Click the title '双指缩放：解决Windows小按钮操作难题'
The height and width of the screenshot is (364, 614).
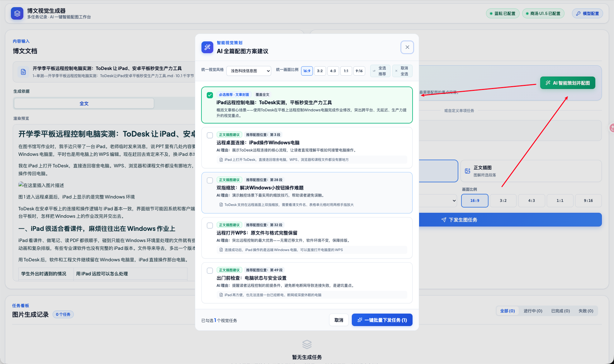(x=260, y=188)
